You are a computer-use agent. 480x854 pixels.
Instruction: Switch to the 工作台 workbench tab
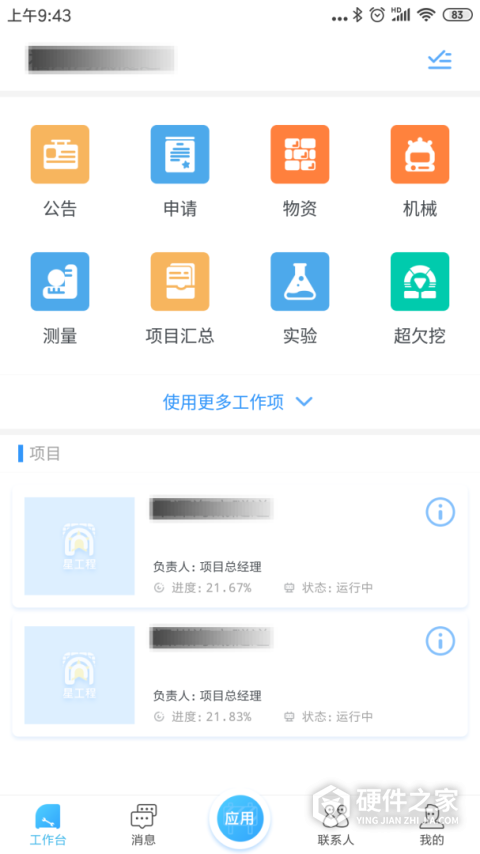click(48, 825)
